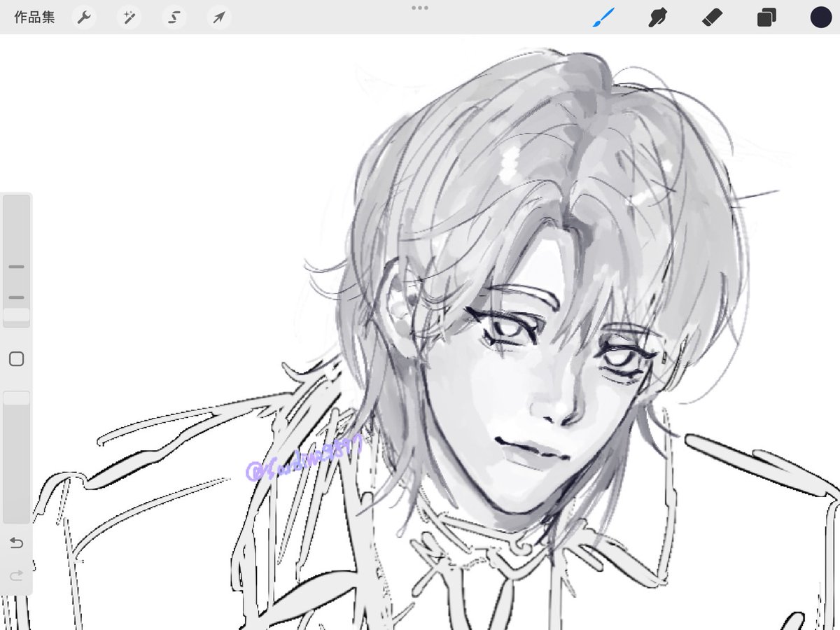Image resolution: width=840 pixels, height=630 pixels.
Task: Adjust the brush size slider
Action: pyautogui.click(x=16, y=260)
